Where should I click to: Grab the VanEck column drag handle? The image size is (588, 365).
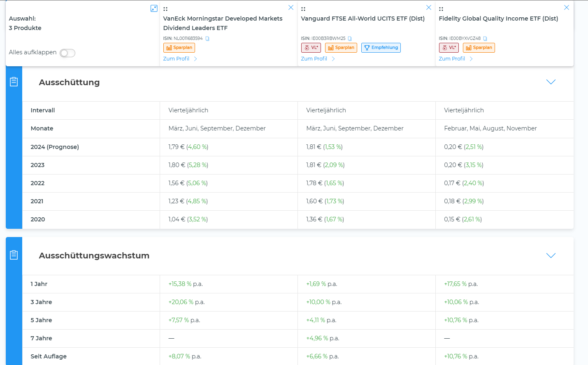coord(165,9)
